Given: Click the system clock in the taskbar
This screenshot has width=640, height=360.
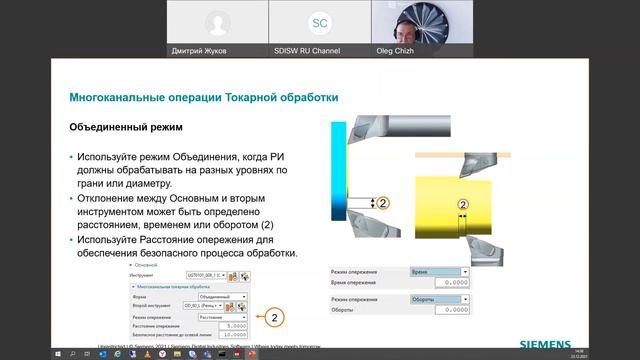Looking at the screenshot, I should pyautogui.click(x=579, y=354).
